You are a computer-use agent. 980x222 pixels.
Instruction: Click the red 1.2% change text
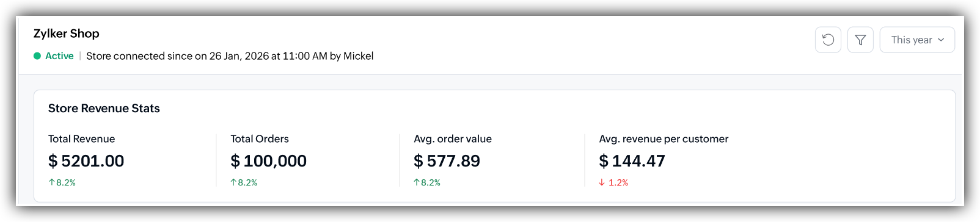point(618,182)
